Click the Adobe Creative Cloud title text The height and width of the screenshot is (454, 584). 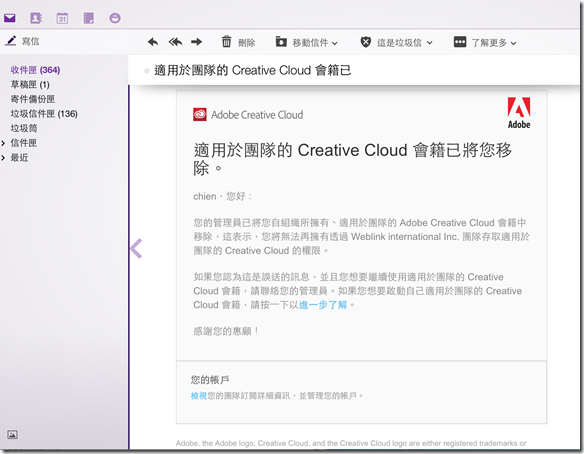[257, 115]
